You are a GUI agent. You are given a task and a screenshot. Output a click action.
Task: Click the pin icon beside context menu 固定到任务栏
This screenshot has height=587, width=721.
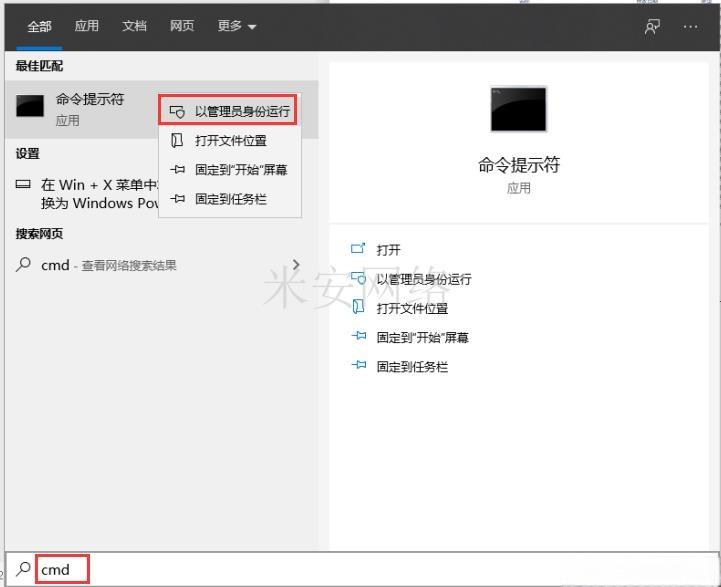coord(177,199)
